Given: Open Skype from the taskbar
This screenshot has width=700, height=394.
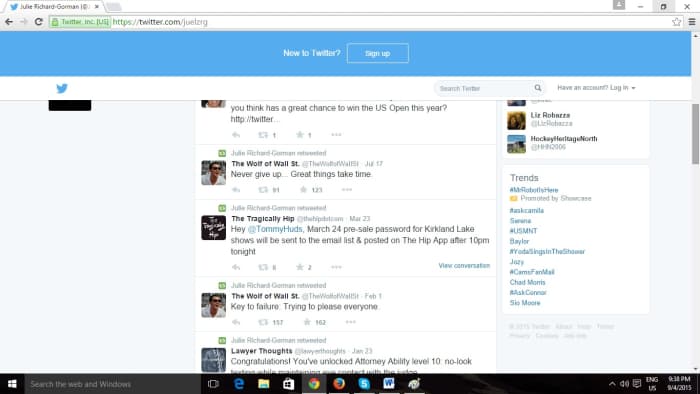Looking at the screenshot, I should 364,384.
